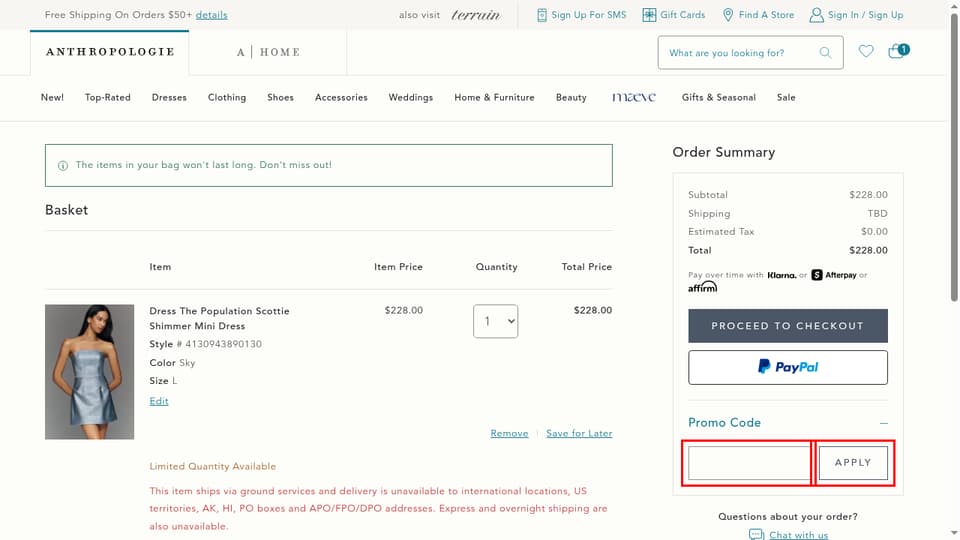Click the Gift Cards icon
960x540 pixels.
point(649,15)
